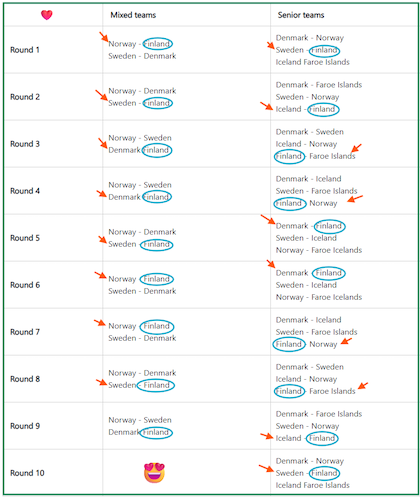Click circled Finland in Round 5 senior teams
The height and width of the screenshot is (500, 420).
329,226
